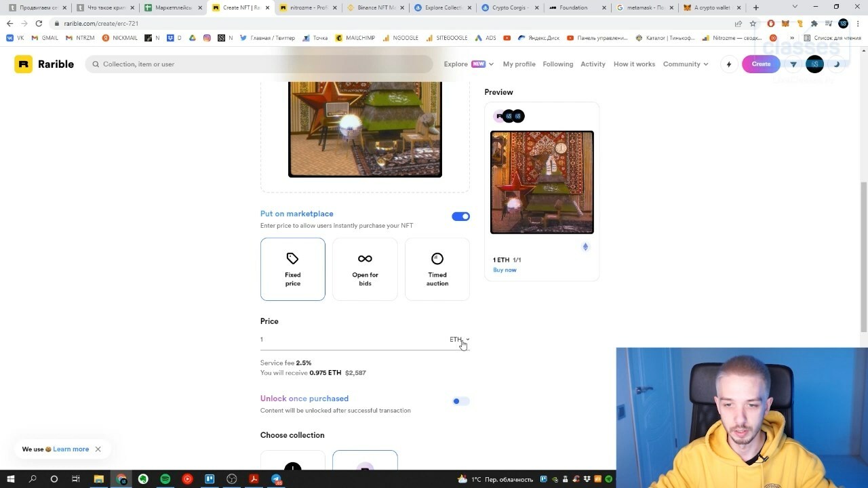Click the Timed auction clock icon
868x488 pixels.
pyautogui.click(x=437, y=258)
